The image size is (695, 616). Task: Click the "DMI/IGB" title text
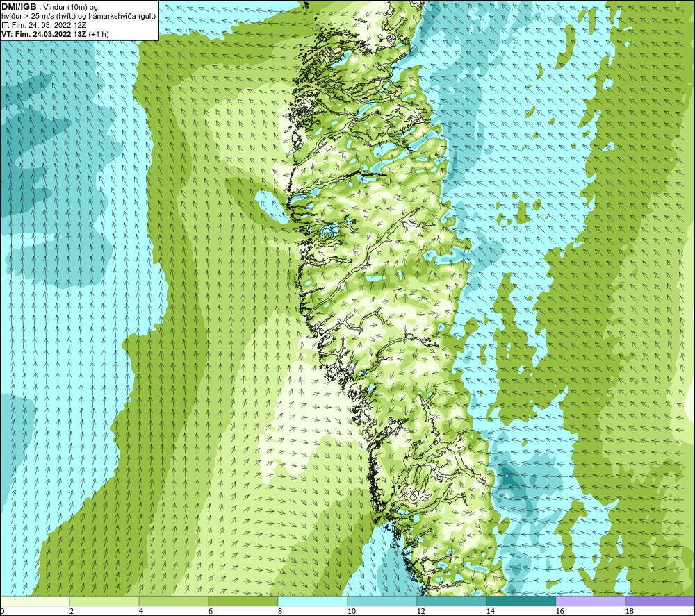(x=19, y=7)
